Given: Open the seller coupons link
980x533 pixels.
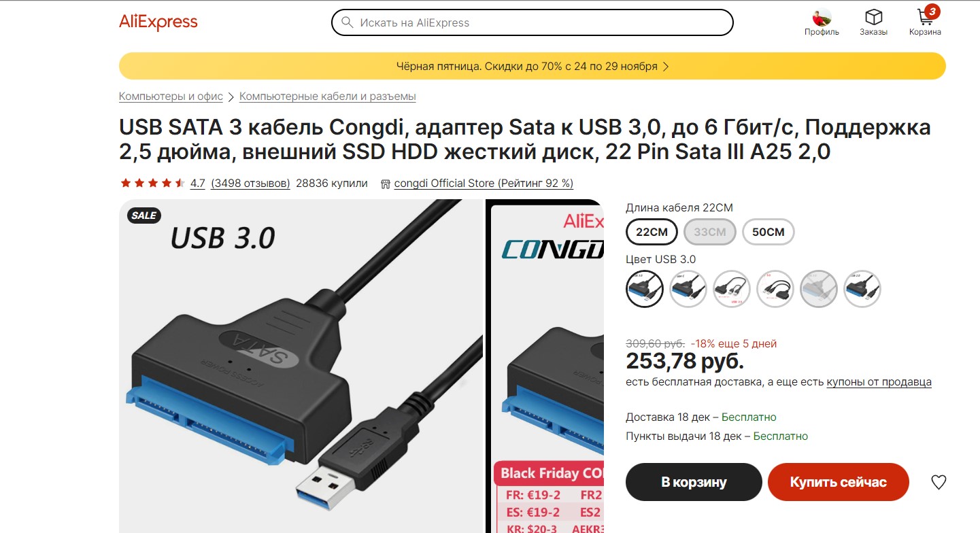Looking at the screenshot, I should [879, 382].
